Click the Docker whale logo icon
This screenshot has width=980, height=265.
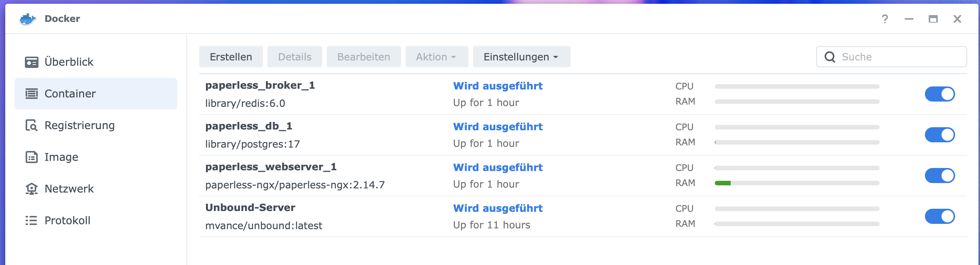(28, 18)
